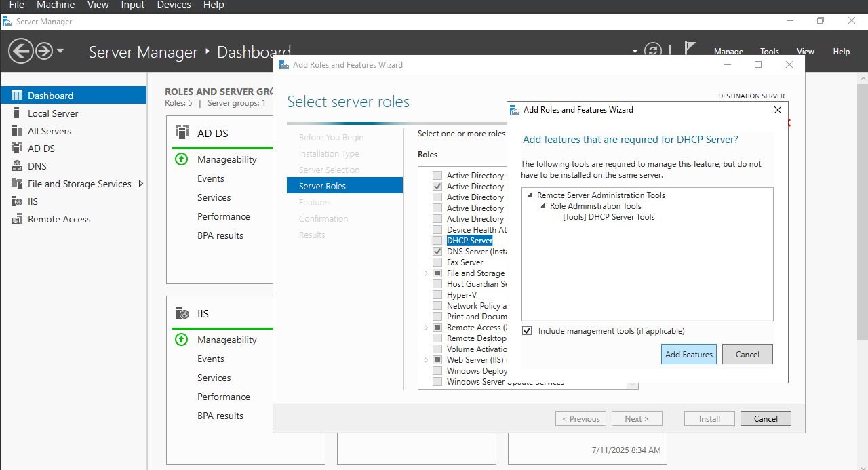Viewport: 868px width, 470px height.
Task: Click the AD DS sidebar icon
Action: click(x=16, y=149)
